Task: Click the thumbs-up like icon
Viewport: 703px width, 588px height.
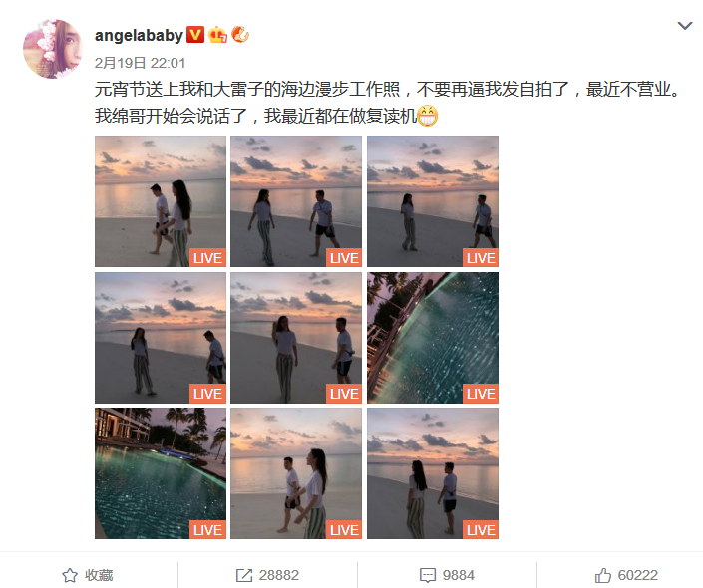Action: pyautogui.click(x=603, y=575)
